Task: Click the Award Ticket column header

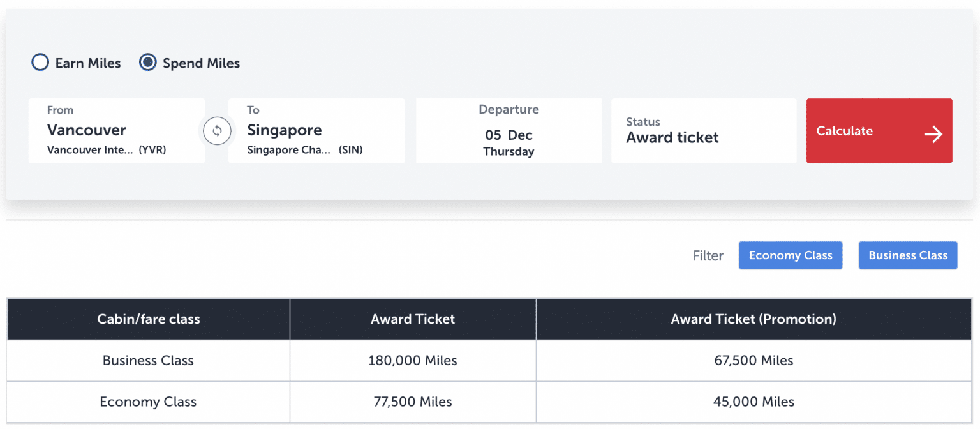Action: (x=413, y=319)
